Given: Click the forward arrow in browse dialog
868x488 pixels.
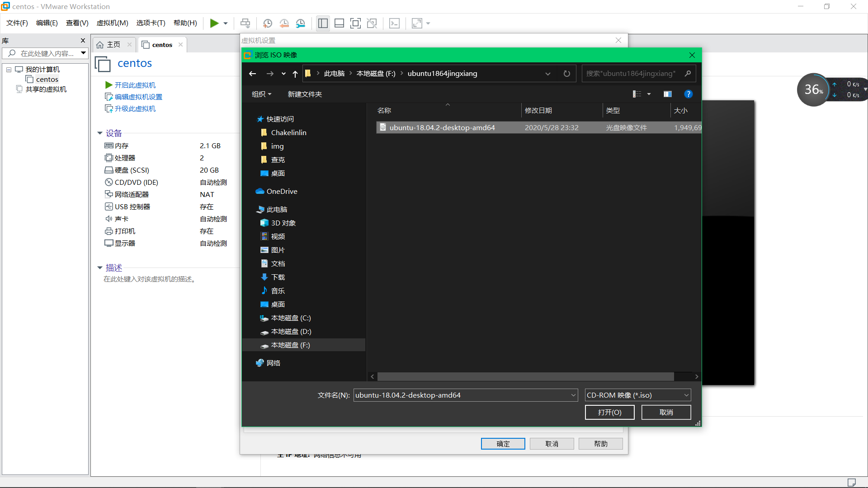Looking at the screenshot, I should [270, 74].
